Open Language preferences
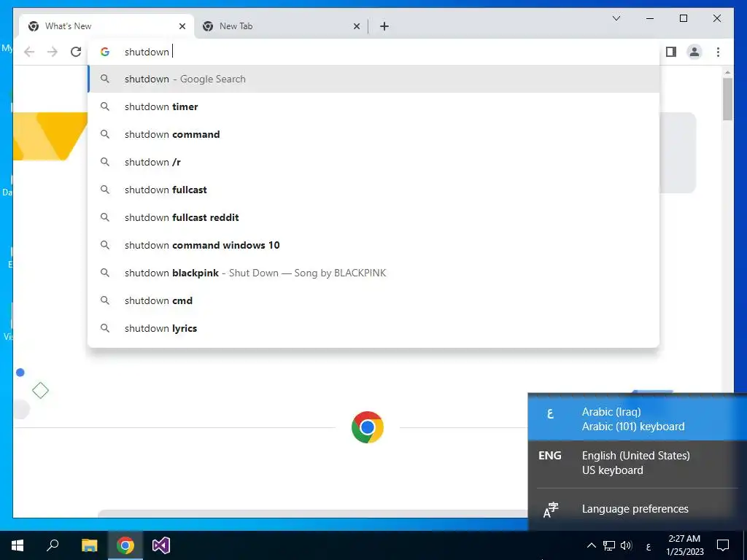The width and height of the screenshot is (747, 560). [x=638, y=509]
